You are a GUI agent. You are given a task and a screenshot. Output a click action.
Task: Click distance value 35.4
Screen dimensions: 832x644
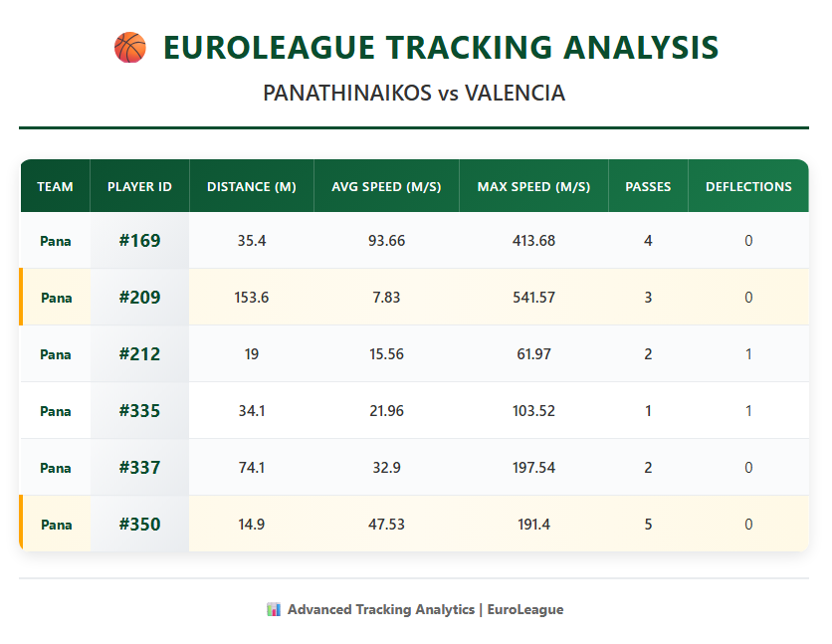pos(252,241)
